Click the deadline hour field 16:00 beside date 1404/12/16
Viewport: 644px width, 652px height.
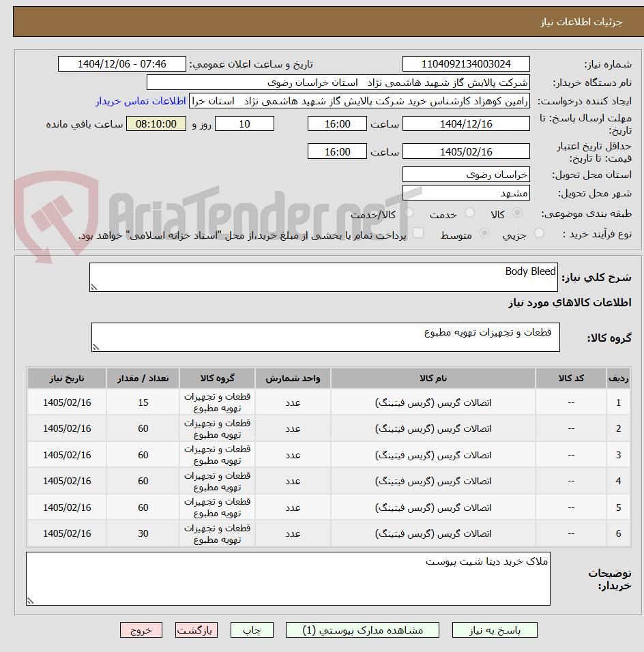click(x=338, y=124)
